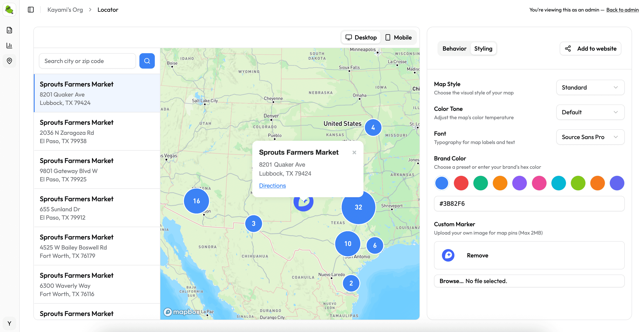Open the Color Tone dropdown
Screen dimensions: 644x332
point(590,112)
